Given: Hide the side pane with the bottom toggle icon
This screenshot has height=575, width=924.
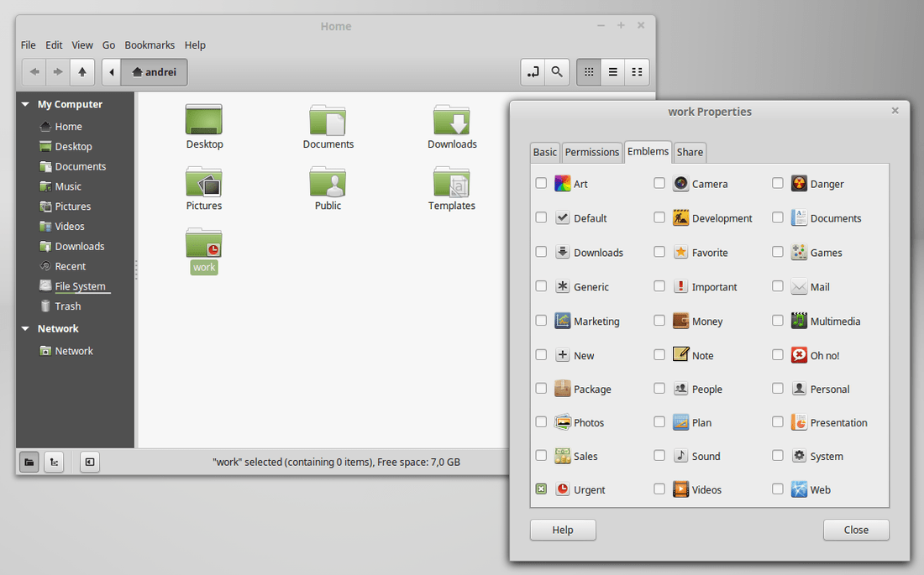Looking at the screenshot, I should tap(89, 462).
